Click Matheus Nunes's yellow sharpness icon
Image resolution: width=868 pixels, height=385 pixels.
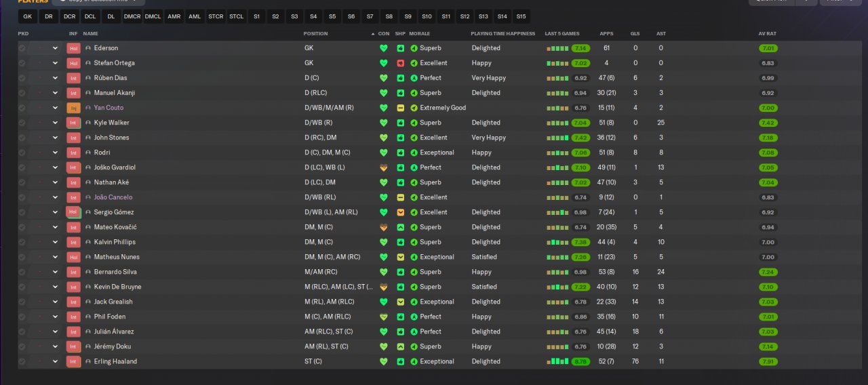tap(401, 257)
